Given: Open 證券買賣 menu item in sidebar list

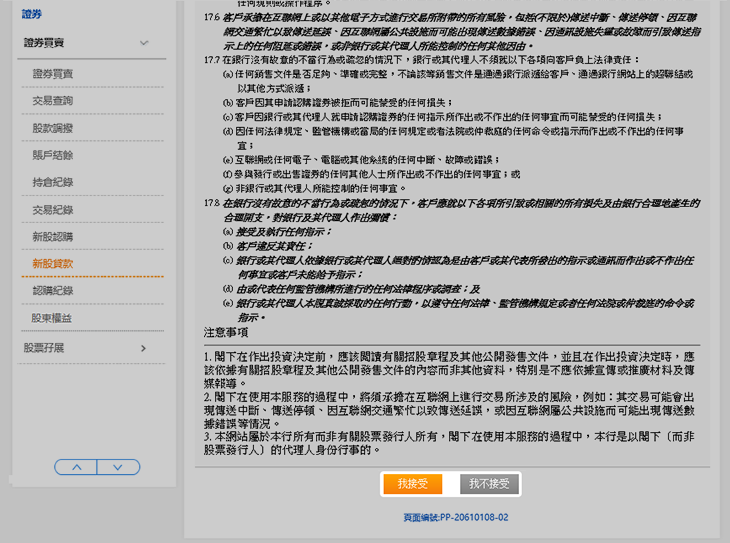Looking at the screenshot, I should click(52, 75).
